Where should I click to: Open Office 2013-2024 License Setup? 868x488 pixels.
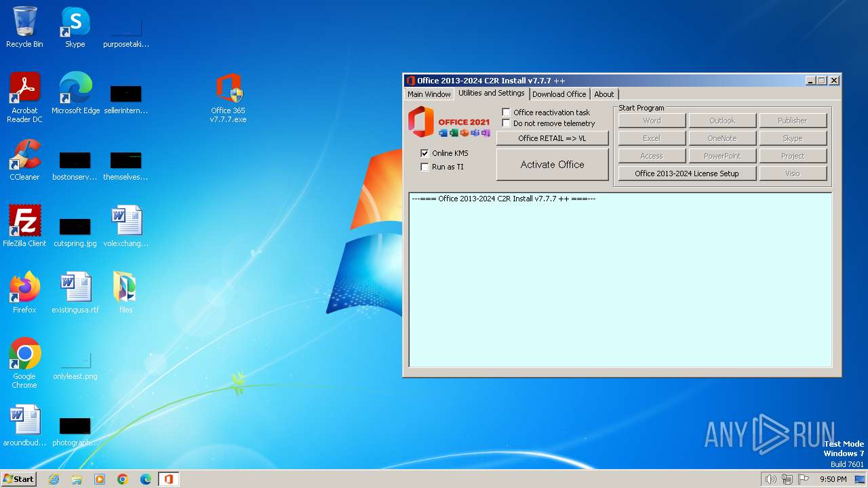[686, 174]
